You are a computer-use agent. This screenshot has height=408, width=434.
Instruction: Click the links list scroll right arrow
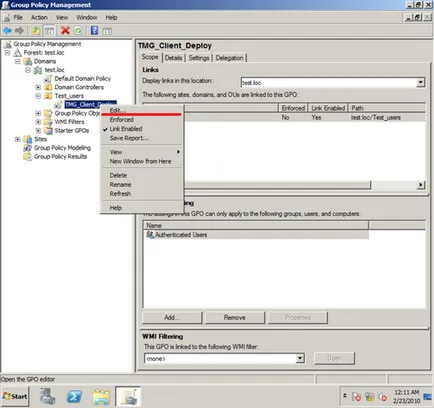[x=421, y=185]
